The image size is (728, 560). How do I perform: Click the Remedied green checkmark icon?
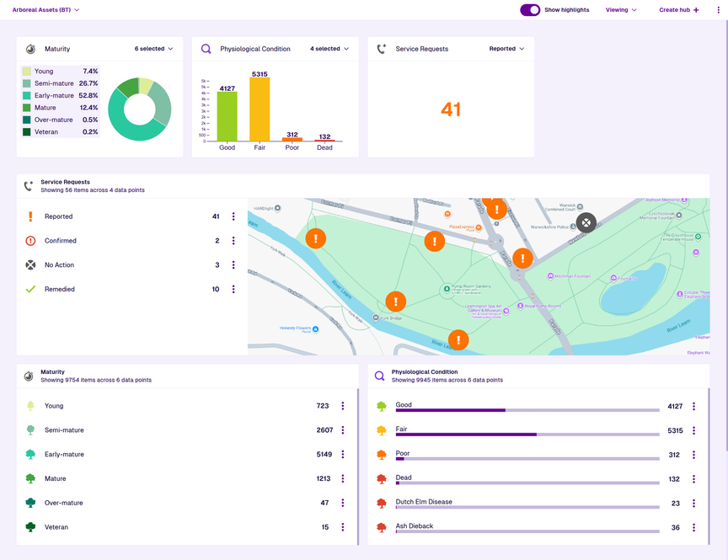click(x=31, y=289)
